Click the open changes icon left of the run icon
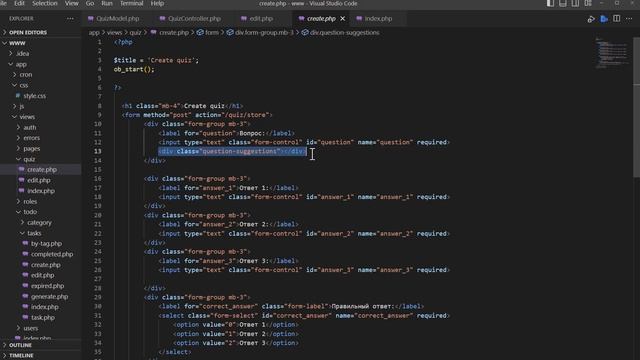Image resolution: width=640 pixels, height=360 pixels. click(x=591, y=19)
